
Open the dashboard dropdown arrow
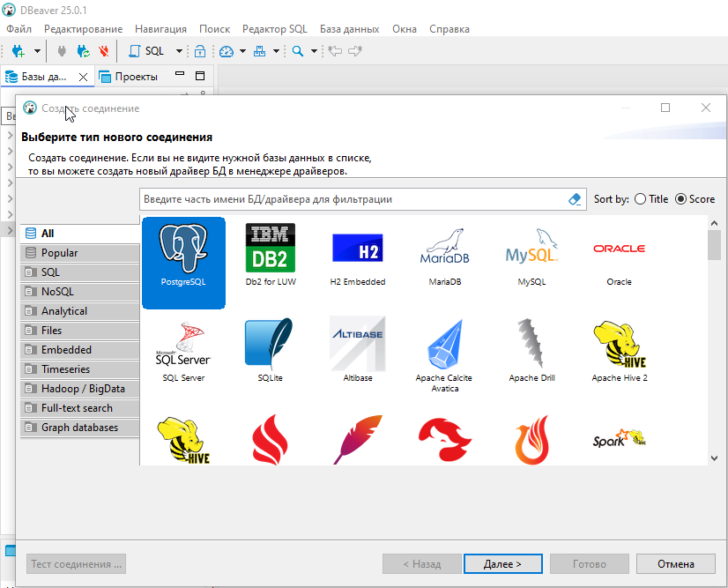pyautogui.click(x=243, y=51)
